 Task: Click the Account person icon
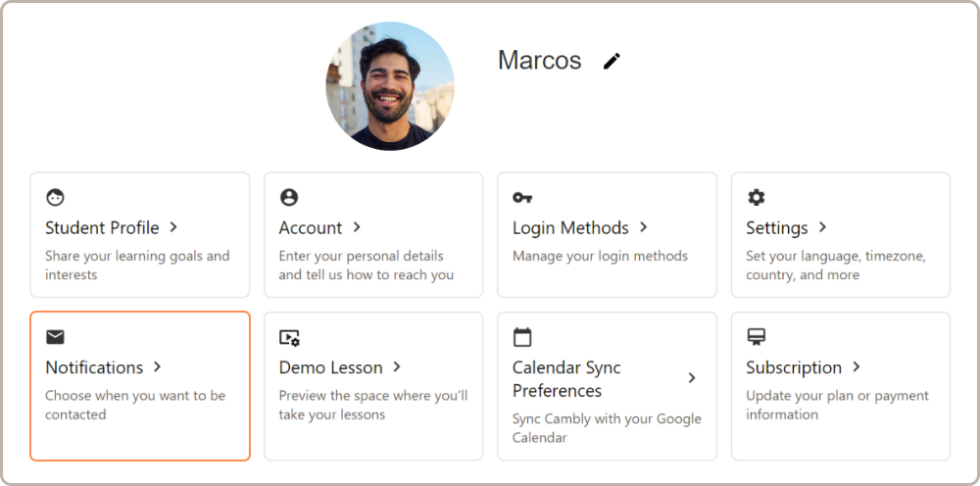click(288, 198)
